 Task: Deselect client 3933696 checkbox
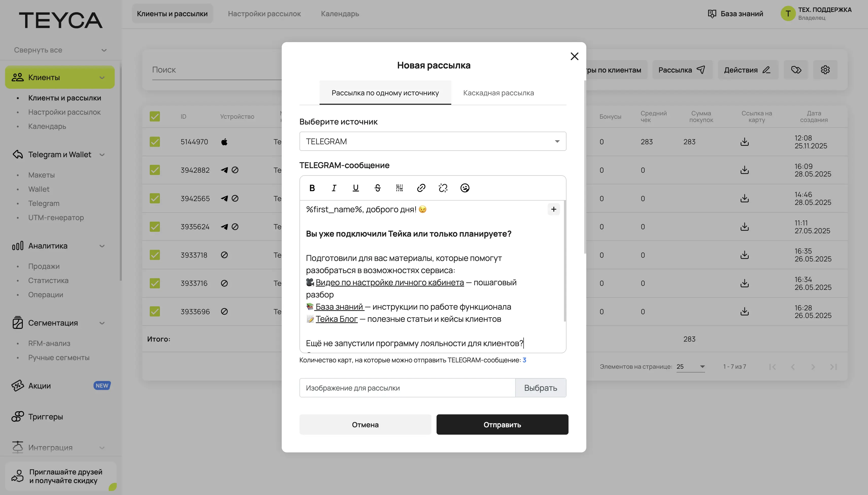(155, 311)
